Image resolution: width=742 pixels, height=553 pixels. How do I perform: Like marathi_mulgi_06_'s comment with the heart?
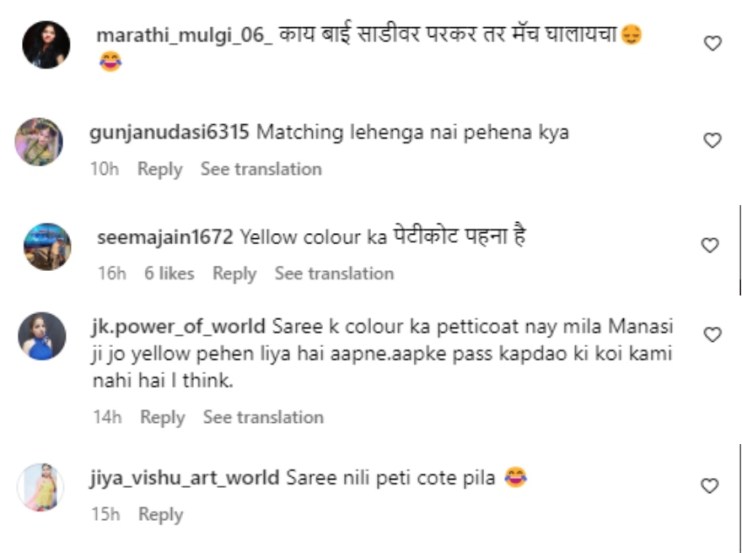point(712,43)
